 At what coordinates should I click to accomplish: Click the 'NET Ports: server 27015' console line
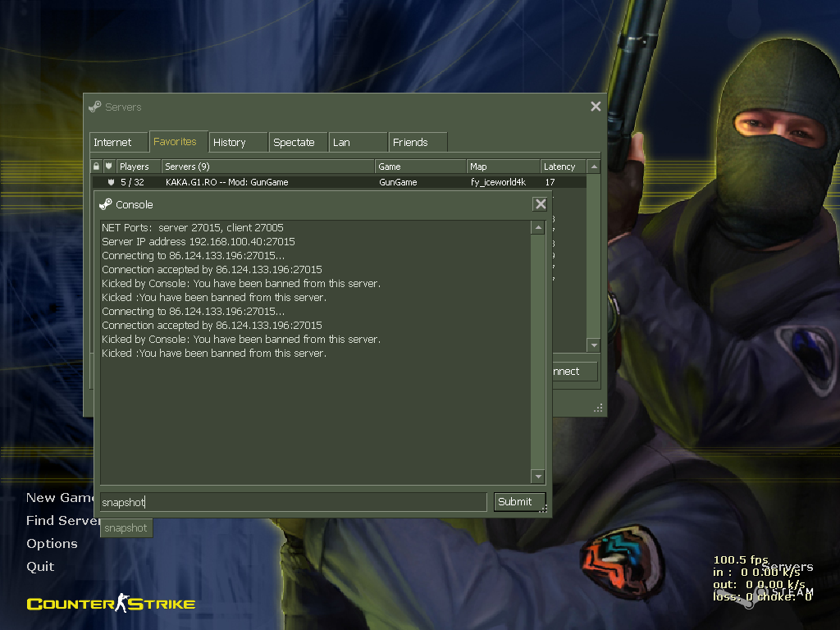pyautogui.click(x=192, y=228)
